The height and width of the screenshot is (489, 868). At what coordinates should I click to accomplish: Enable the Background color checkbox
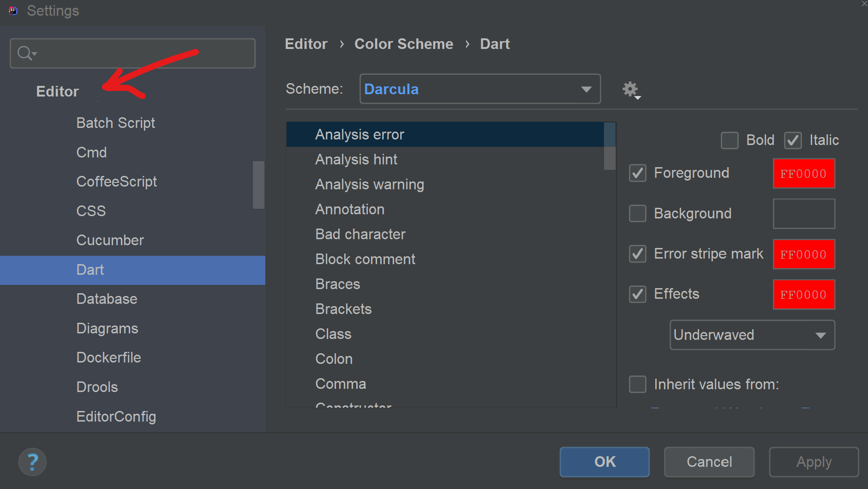[x=638, y=213]
